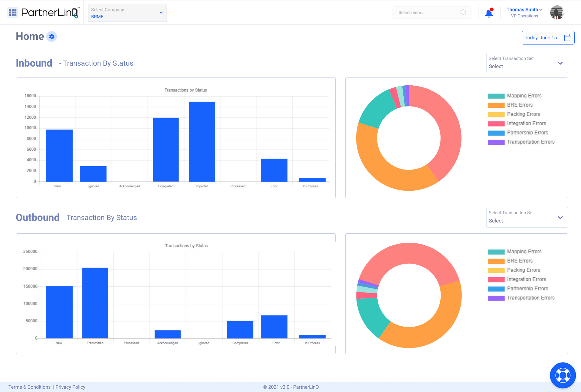Click the Today, June 15 button

click(540, 37)
